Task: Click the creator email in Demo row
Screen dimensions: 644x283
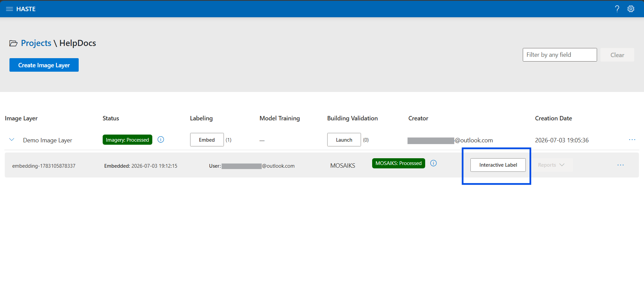Action: 450,140
